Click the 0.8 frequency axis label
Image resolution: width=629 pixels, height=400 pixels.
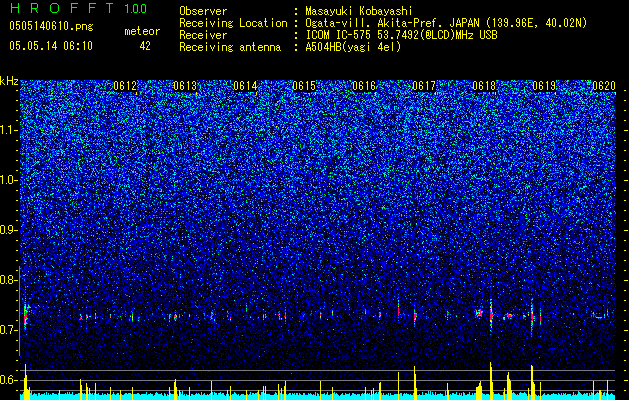coord(8,280)
